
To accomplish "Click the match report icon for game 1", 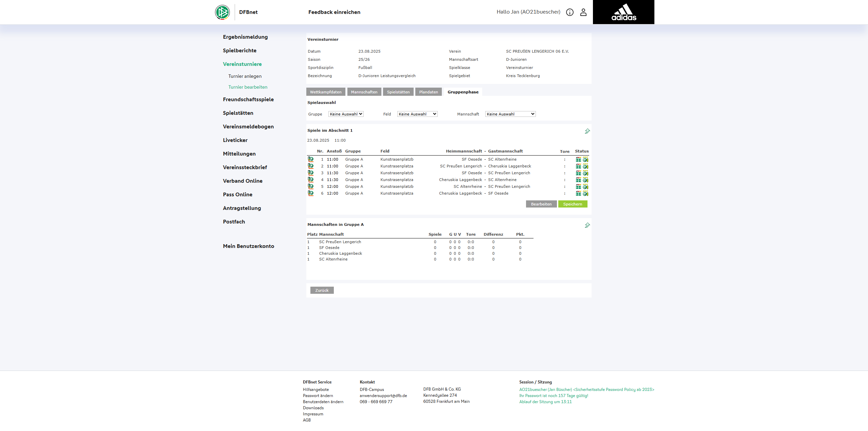I will coord(311,159).
